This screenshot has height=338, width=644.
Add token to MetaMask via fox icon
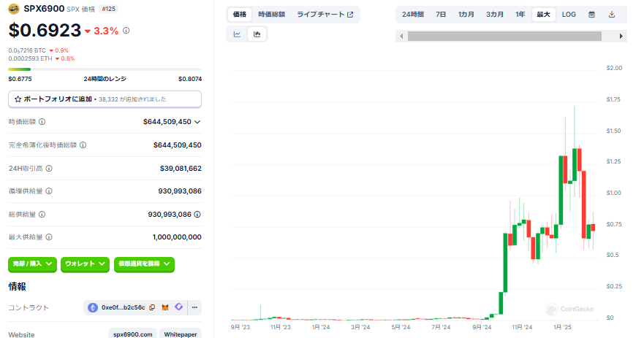coord(165,307)
